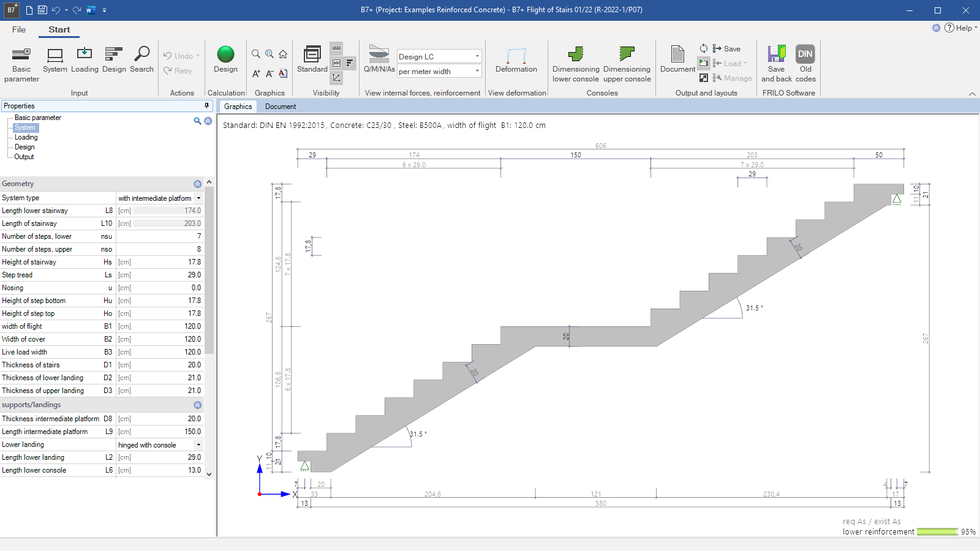Edit Number of steps, lower value
This screenshot has height=551, width=980.
[160, 236]
